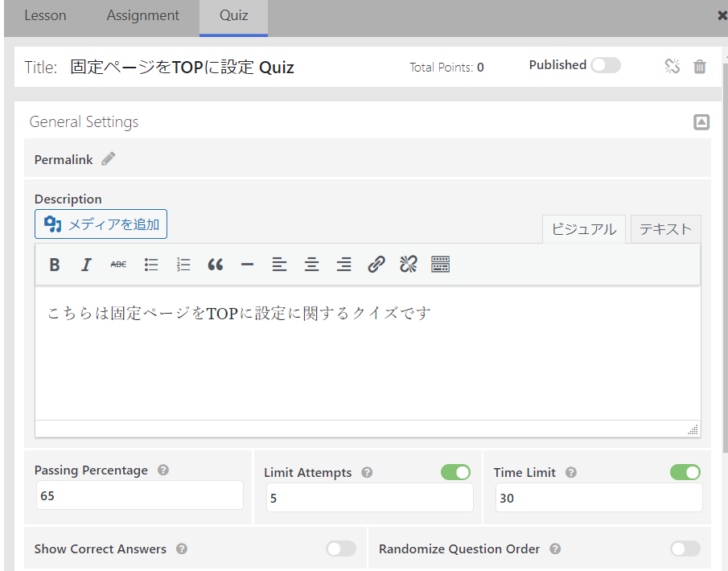This screenshot has height=571, width=728.
Task: Enable Show Correct Answers
Action: click(341, 548)
